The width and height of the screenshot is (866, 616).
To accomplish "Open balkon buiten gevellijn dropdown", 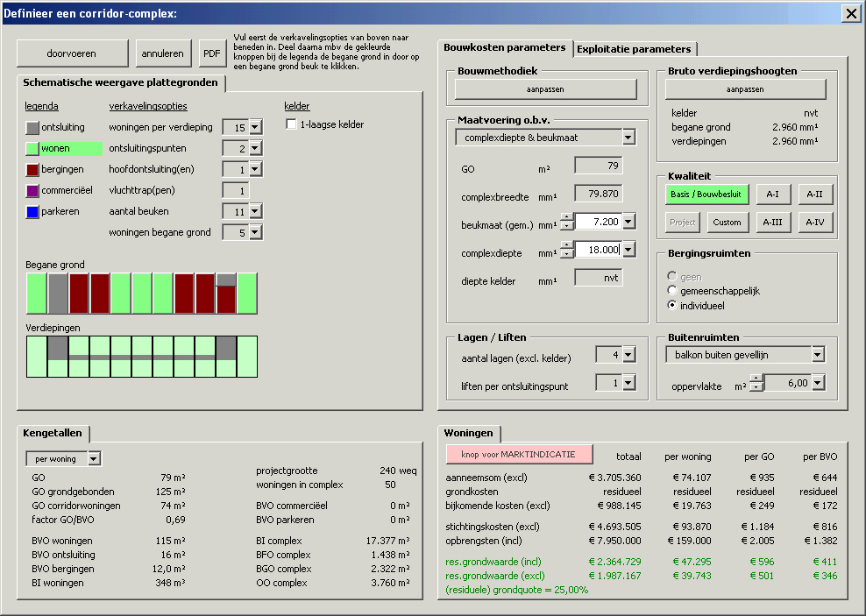I will click(817, 355).
